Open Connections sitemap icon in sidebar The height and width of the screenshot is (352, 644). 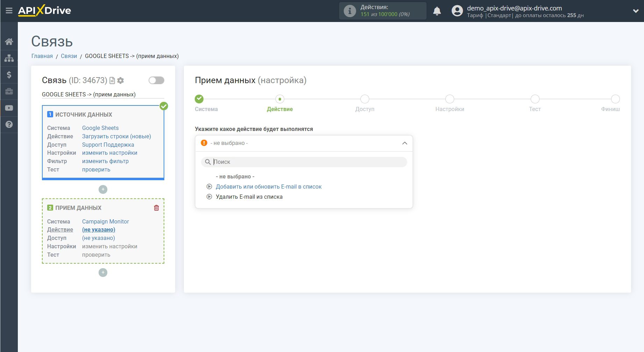pos(9,58)
